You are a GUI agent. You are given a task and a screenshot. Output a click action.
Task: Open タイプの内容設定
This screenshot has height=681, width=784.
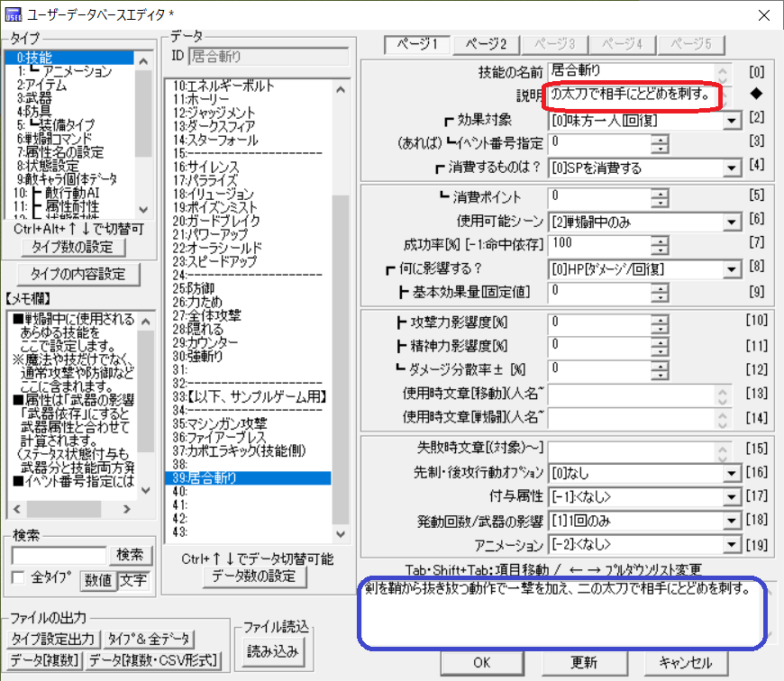pos(78,274)
